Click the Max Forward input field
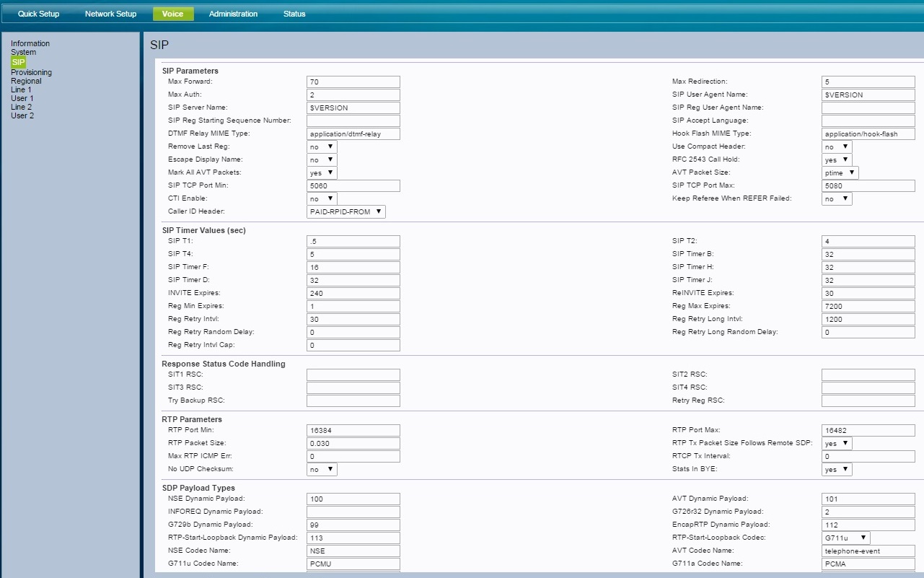Image resolution: width=924 pixels, height=578 pixels. coord(353,82)
